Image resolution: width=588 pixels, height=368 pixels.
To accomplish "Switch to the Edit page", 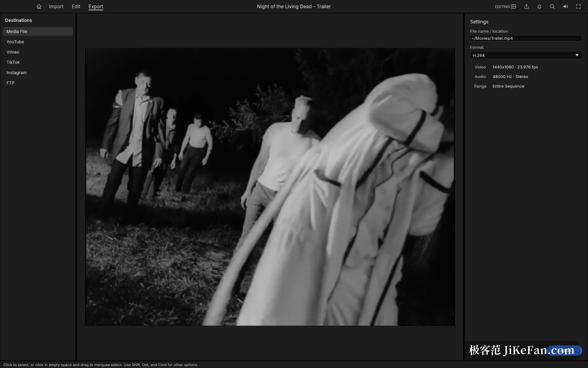I will [76, 6].
